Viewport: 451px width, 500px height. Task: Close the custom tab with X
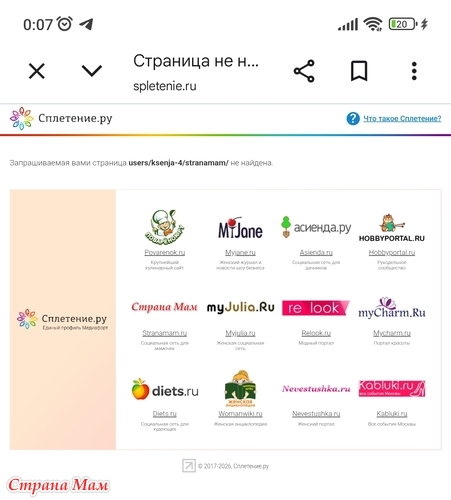pyautogui.click(x=37, y=71)
